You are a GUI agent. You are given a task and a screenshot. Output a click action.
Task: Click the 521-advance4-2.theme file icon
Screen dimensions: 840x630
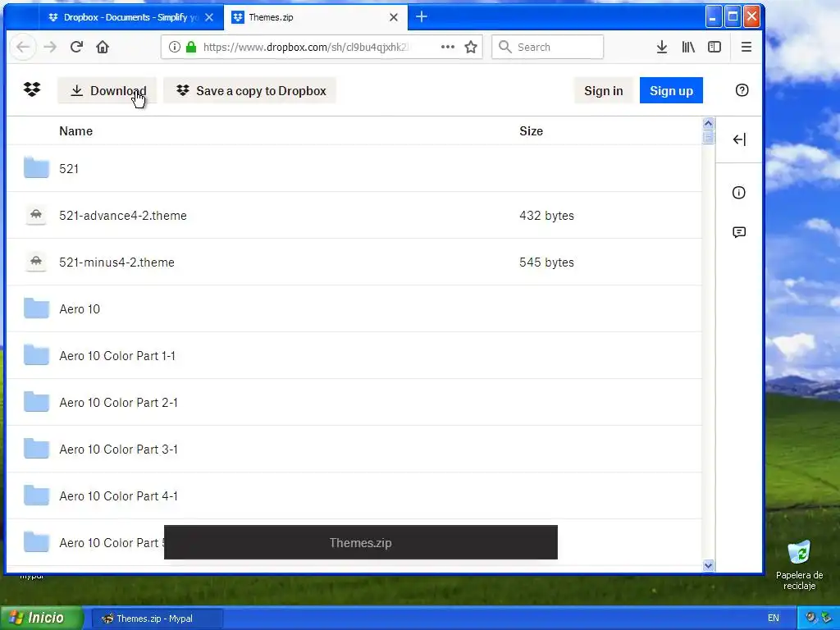point(36,215)
